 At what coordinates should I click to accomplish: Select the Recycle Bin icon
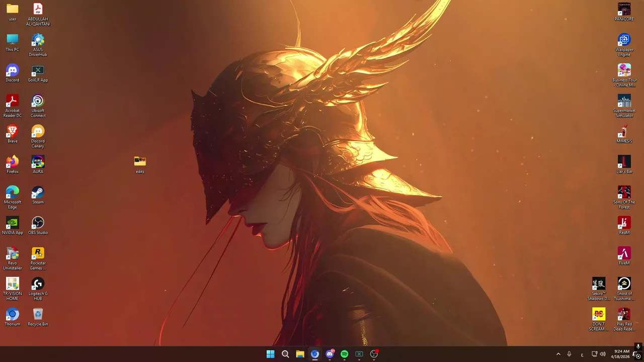click(38, 318)
